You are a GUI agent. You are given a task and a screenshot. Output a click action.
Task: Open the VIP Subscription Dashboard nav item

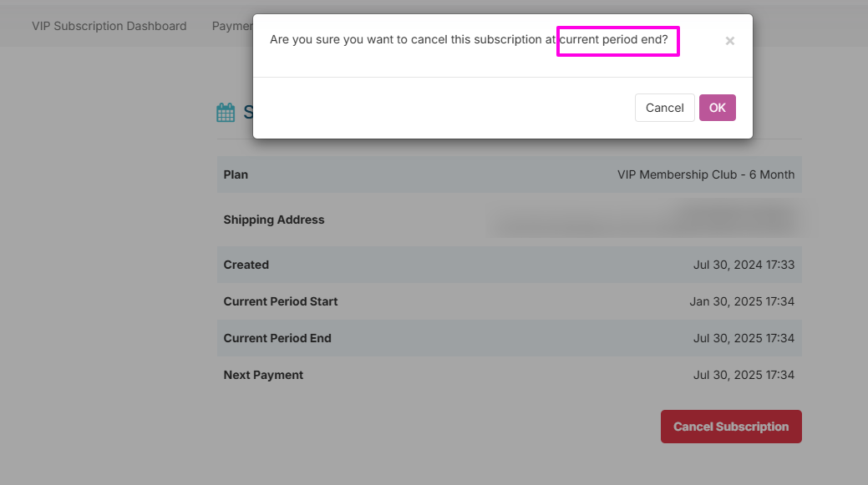tap(109, 26)
